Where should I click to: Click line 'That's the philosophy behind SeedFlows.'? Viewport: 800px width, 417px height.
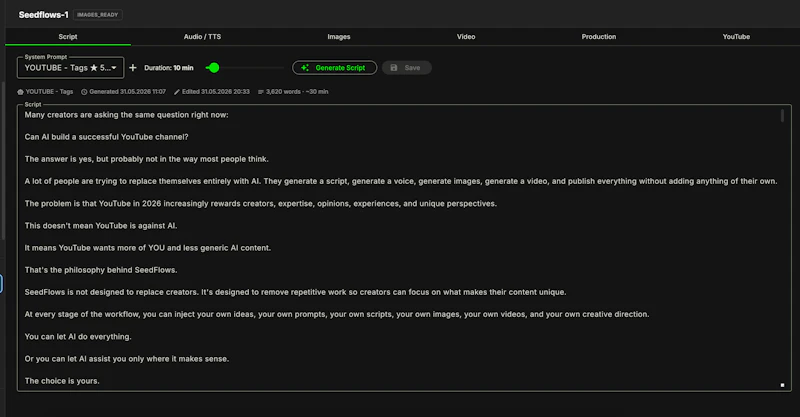pos(101,270)
